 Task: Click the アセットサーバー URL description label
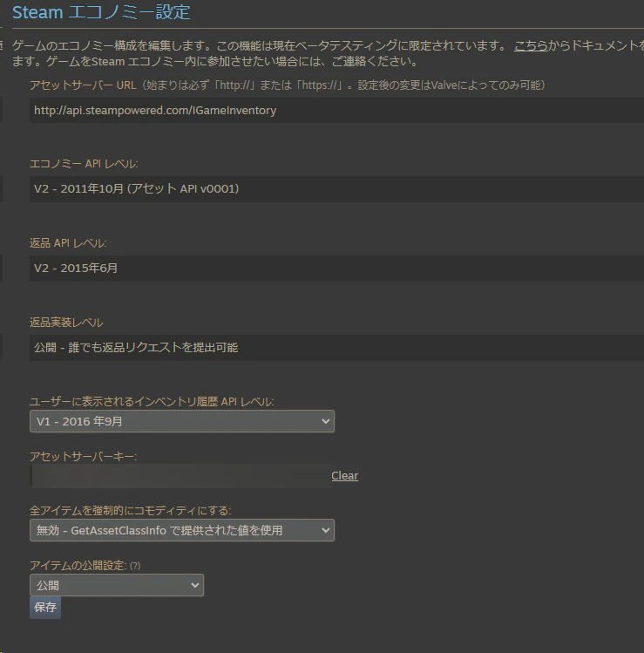[288, 85]
